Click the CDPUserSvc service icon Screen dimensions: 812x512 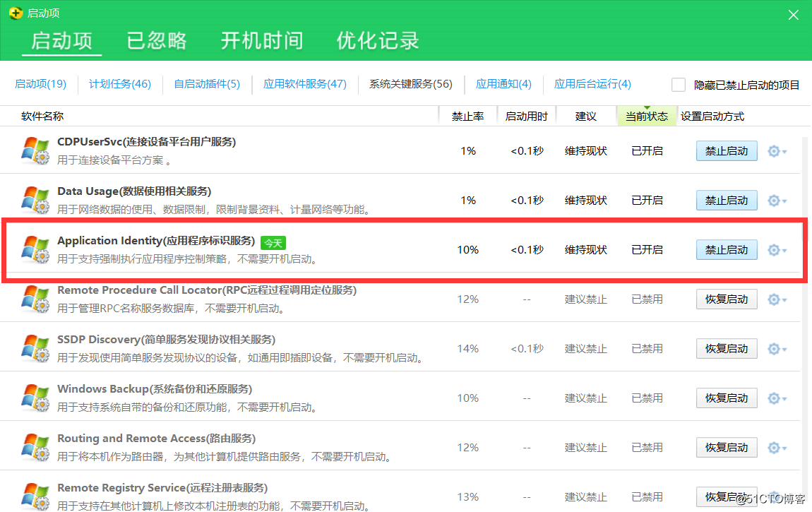click(x=35, y=150)
